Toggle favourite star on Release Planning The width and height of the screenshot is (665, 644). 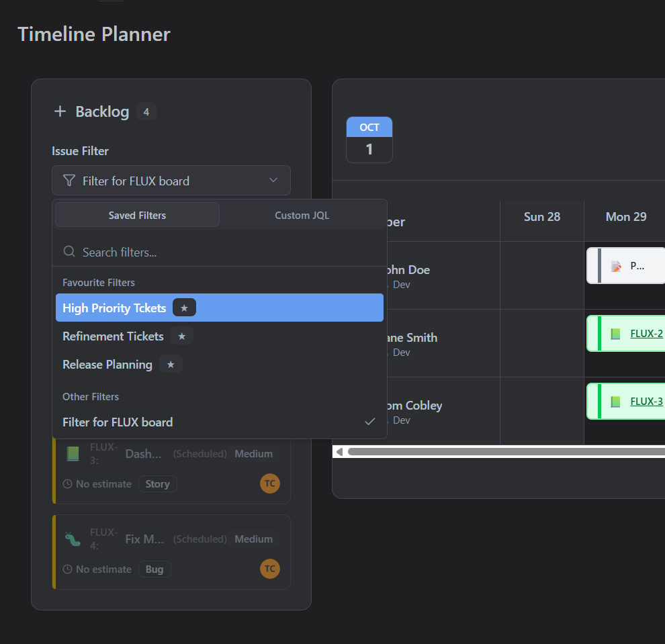(171, 365)
